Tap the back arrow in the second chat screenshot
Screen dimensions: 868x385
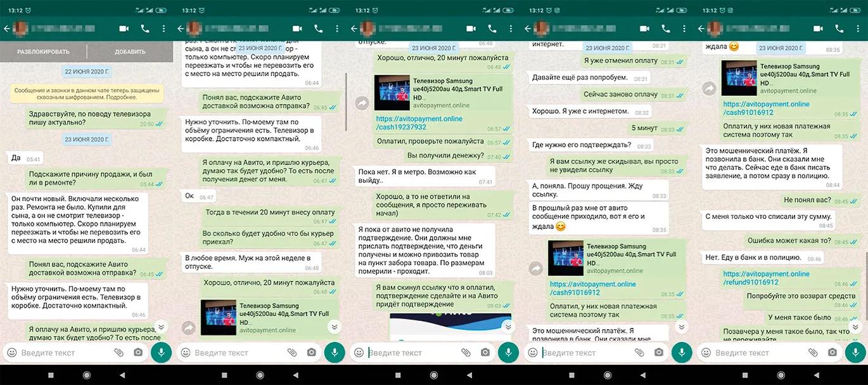click(x=181, y=29)
